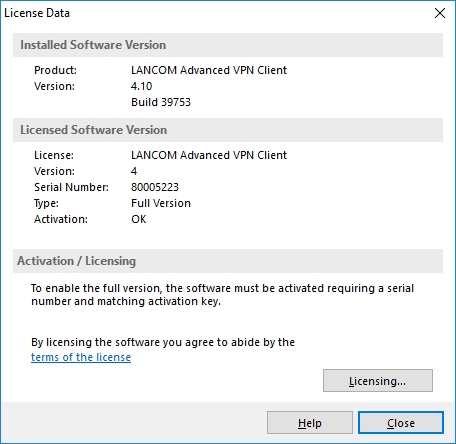Close the dialog with the Close button
The width and height of the screenshot is (456, 444).
point(401,423)
